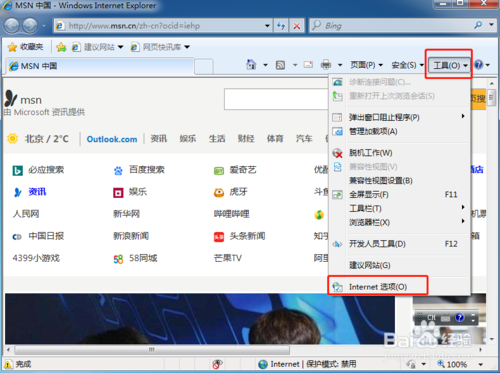Click the 娱乐 square icon
Screen dimensions: 500x373
118,193
